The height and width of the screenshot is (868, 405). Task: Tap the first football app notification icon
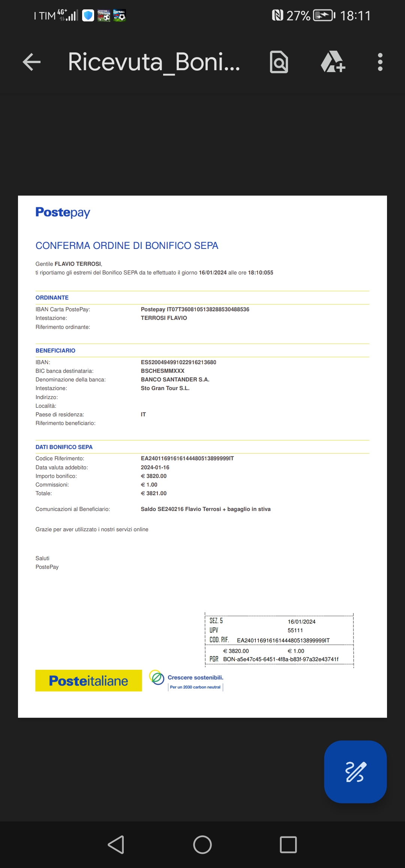pos(104,15)
